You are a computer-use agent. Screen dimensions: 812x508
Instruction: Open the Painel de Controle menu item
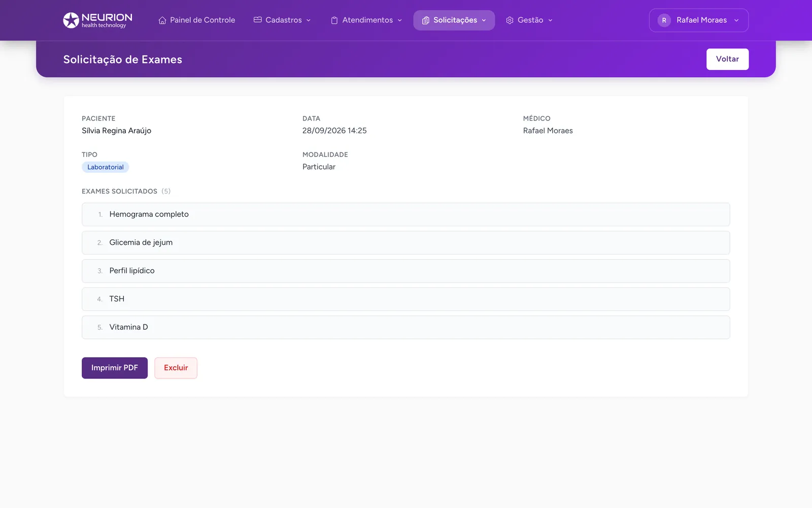(197, 20)
